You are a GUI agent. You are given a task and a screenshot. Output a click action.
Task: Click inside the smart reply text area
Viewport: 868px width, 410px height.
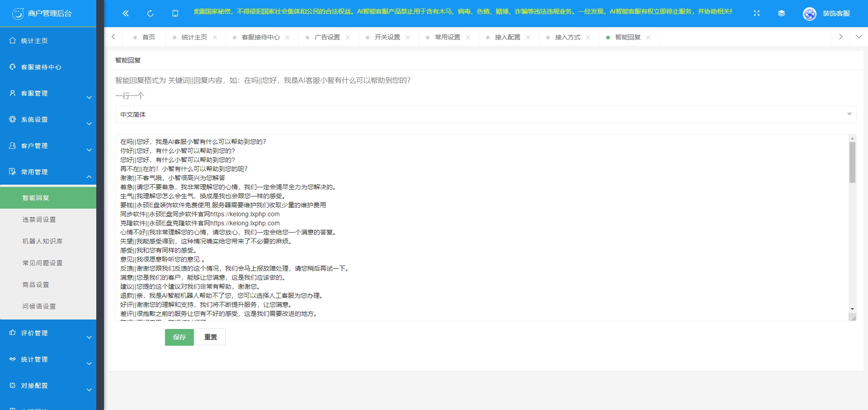click(x=452, y=226)
